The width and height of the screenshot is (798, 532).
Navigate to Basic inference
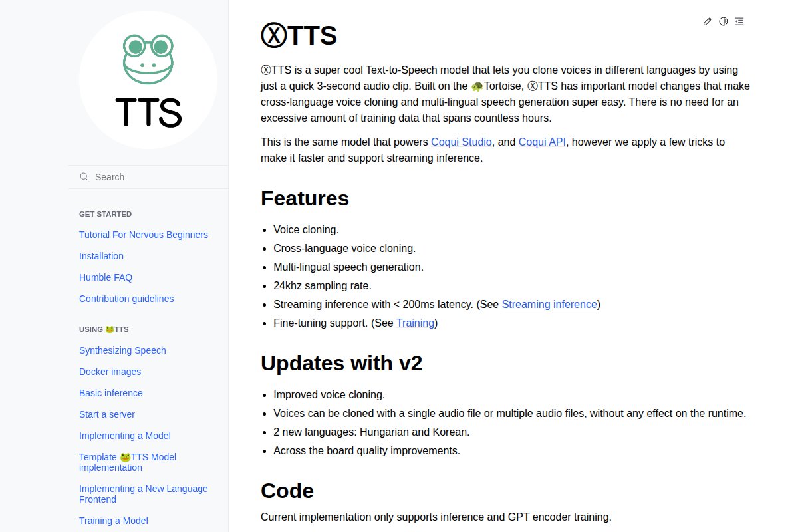click(110, 393)
